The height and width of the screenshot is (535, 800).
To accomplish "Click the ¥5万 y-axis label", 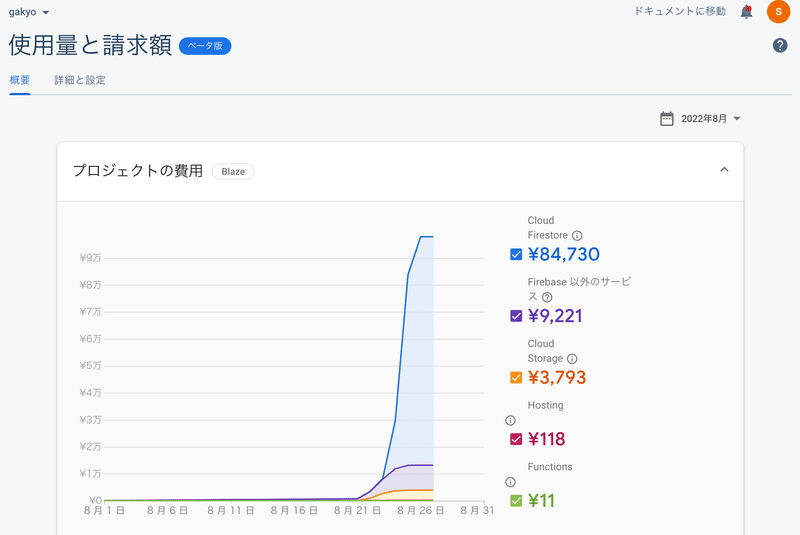I will click(90, 366).
